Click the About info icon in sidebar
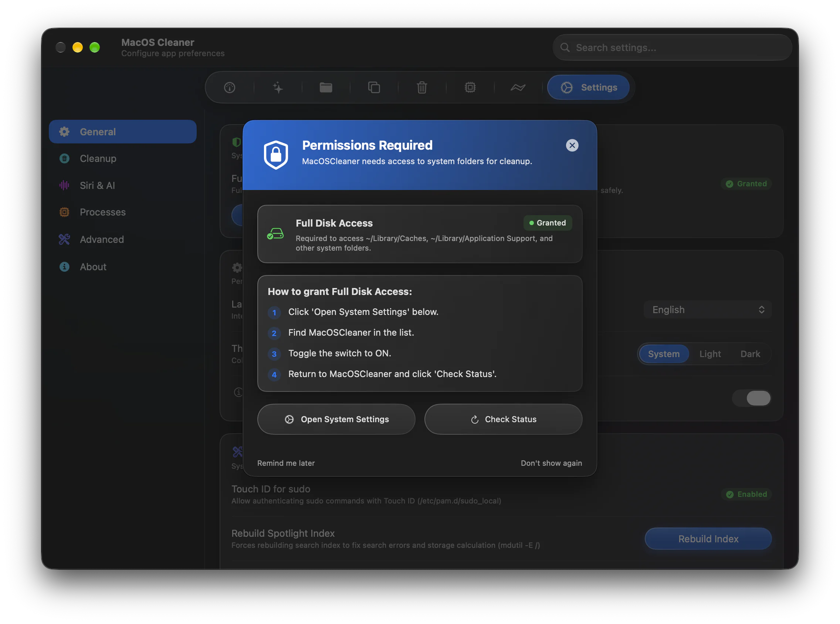840x624 pixels. coord(65,267)
